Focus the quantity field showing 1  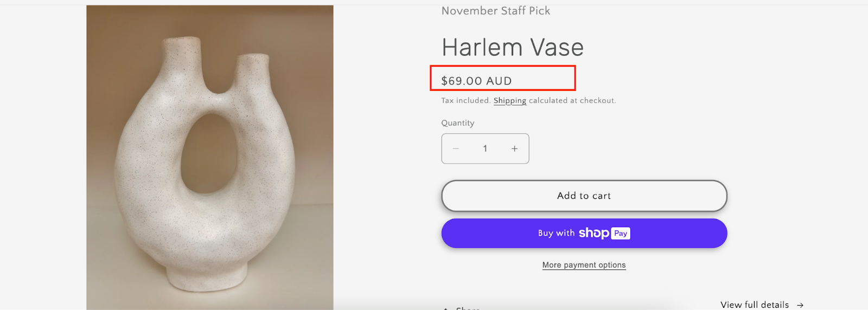[x=485, y=148]
